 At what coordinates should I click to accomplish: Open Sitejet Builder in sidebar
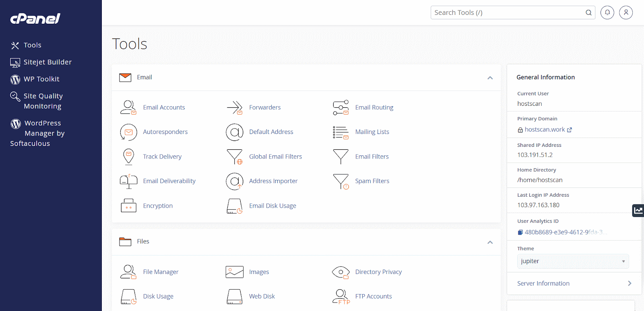[x=41, y=62]
